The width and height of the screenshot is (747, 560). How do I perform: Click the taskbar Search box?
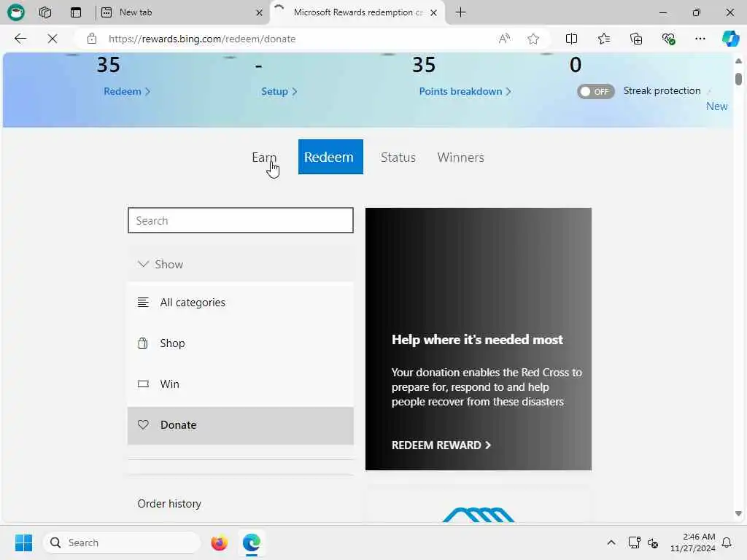[122, 542]
